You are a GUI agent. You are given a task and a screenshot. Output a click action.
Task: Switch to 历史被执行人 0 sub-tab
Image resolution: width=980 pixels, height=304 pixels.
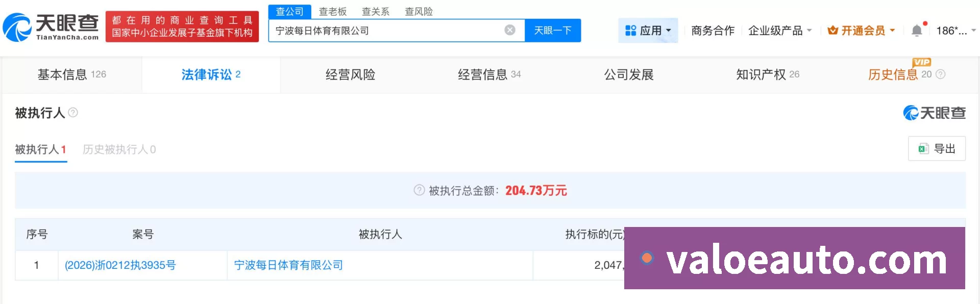point(119,149)
